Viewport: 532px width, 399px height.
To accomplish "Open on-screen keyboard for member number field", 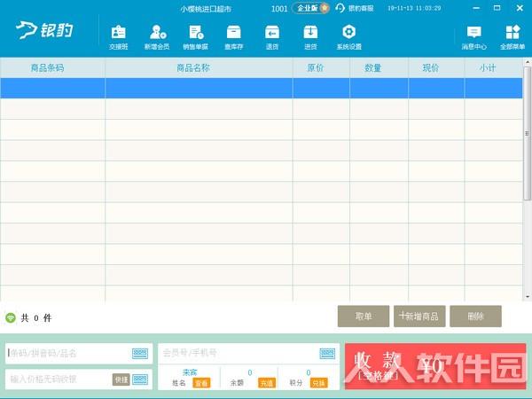I will pyautogui.click(x=327, y=354).
